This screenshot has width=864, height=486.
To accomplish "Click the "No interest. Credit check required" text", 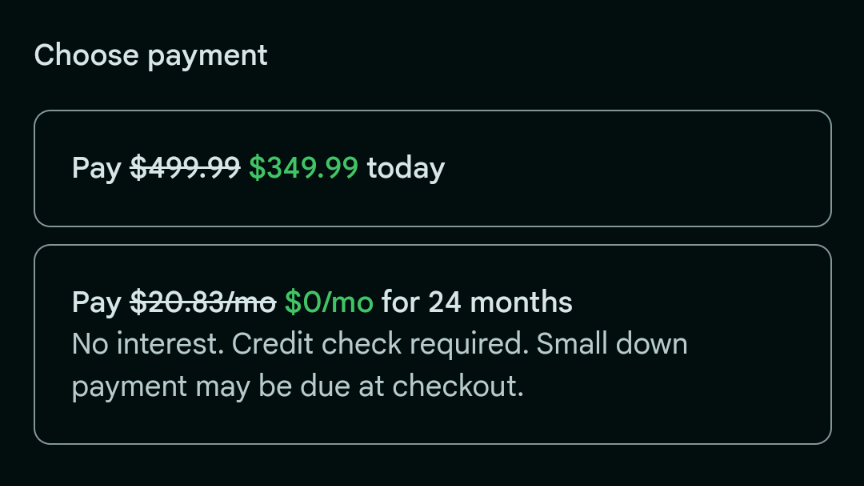I will click(299, 345).
